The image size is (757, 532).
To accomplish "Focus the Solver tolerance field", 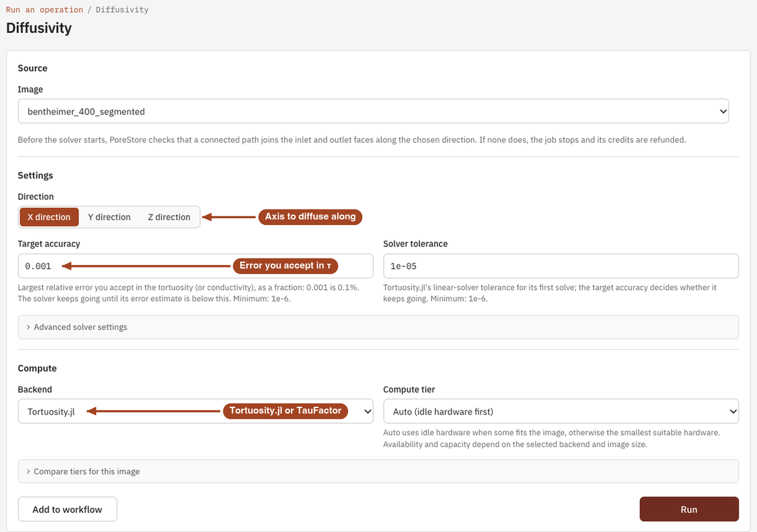I will click(x=561, y=266).
